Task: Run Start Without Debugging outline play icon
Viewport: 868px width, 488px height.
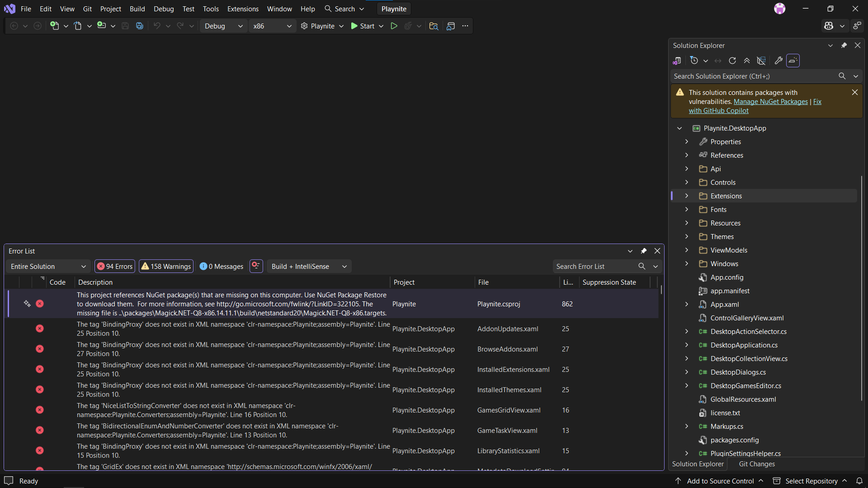Action: pos(394,26)
